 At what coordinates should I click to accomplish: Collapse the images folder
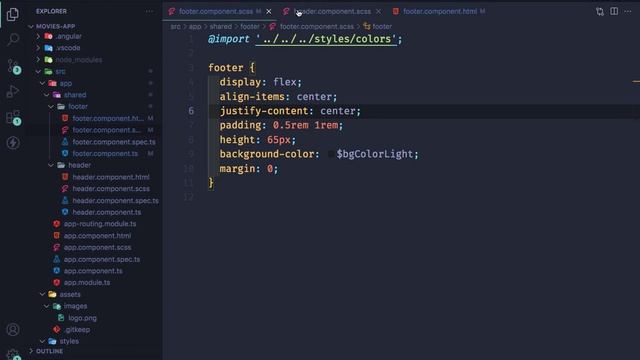[x=75, y=306]
